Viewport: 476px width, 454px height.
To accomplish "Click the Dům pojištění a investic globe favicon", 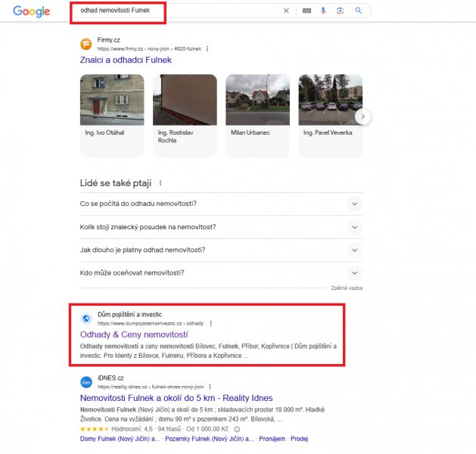I will [x=86, y=319].
